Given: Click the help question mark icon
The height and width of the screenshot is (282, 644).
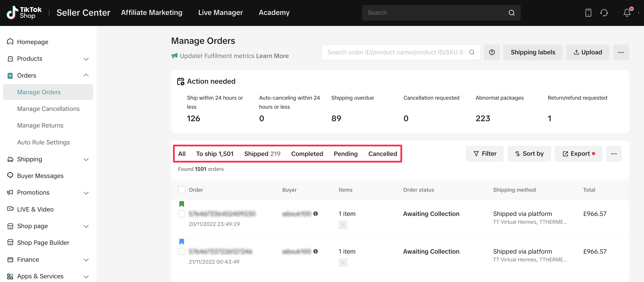Looking at the screenshot, I should 492,52.
